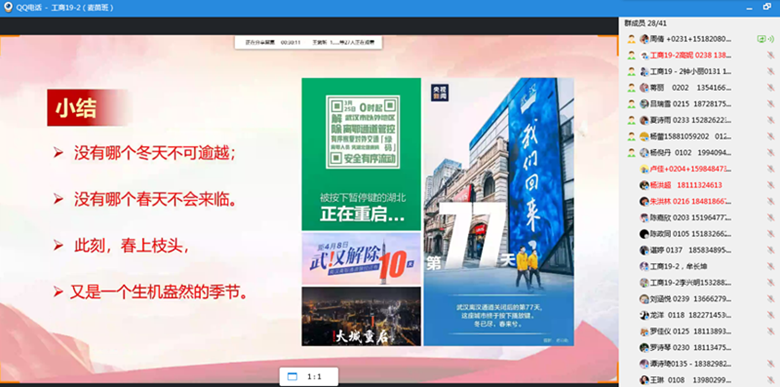Select member row with number 0215
Screen dimensions: 780x387
(x=699, y=104)
